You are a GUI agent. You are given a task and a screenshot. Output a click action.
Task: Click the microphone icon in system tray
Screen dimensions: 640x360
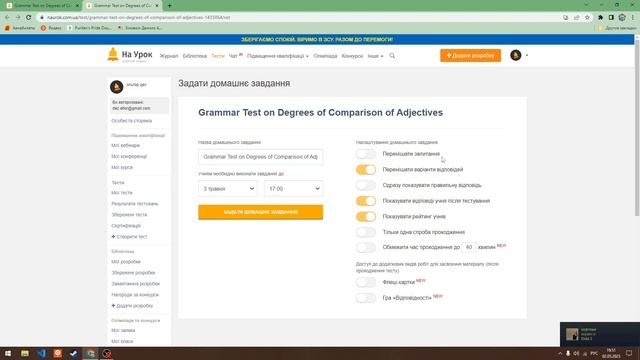click(568, 353)
